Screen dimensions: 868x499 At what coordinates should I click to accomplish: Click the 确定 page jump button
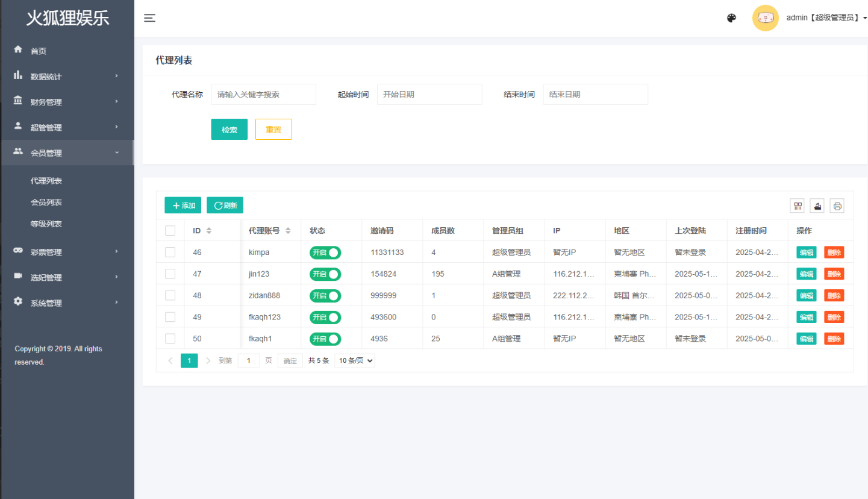point(290,361)
